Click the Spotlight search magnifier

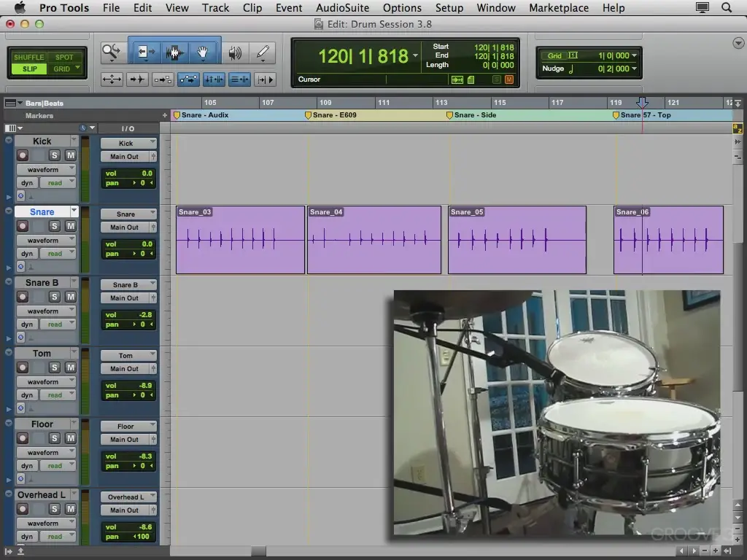coord(727,7)
